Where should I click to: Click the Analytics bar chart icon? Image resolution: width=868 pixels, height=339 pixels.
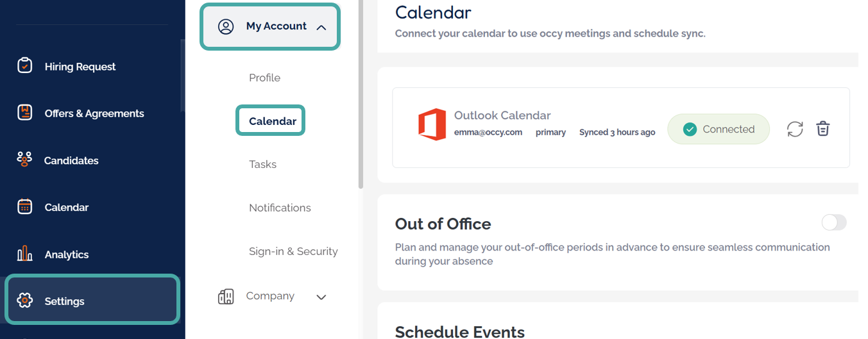24,254
